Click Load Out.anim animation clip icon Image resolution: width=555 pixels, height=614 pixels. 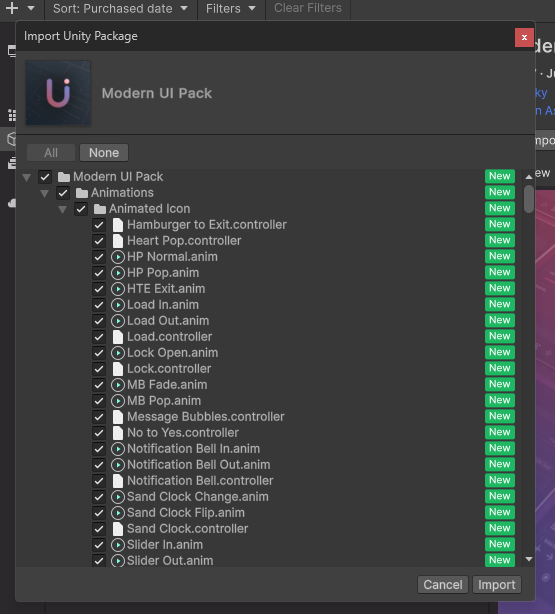[x=118, y=321]
